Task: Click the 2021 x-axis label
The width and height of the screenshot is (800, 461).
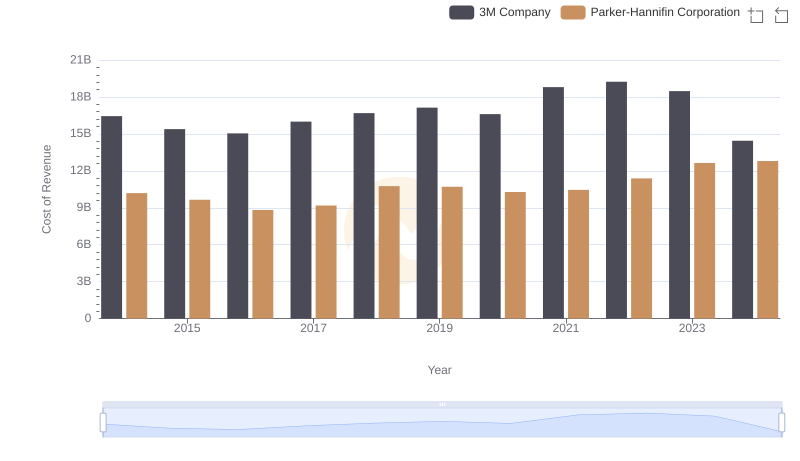Action: [x=566, y=328]
